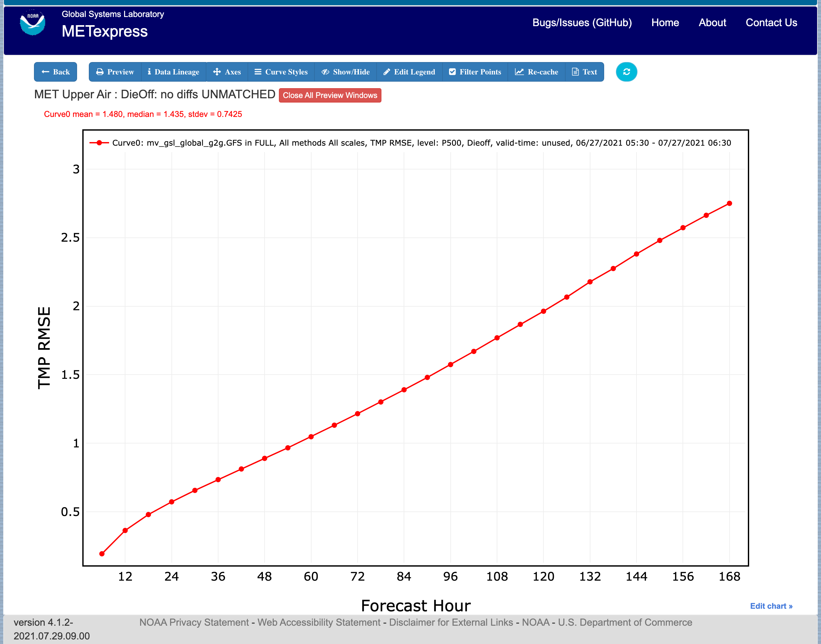Click data point at forecast hour 168
The height and width of the screenshot is (644, 821).
729,203
